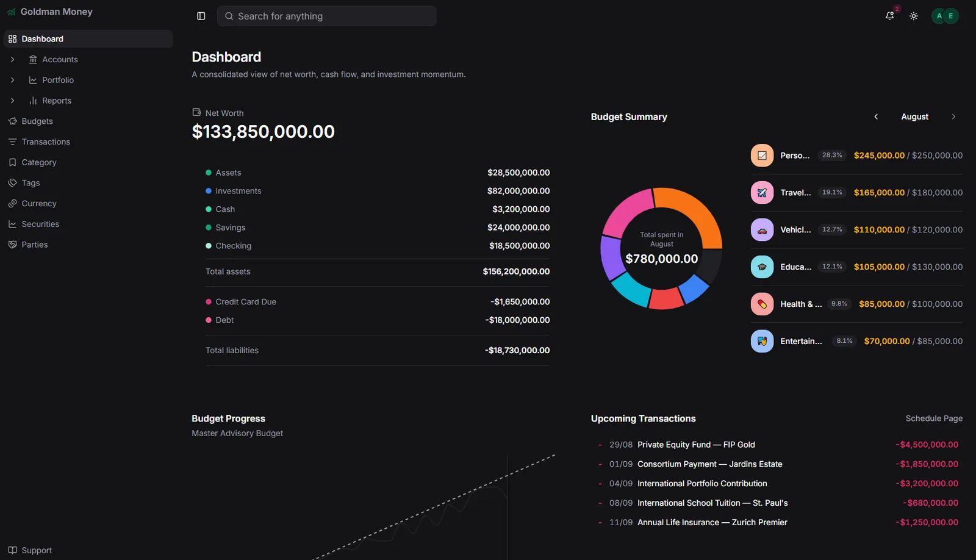
Task: Click the Health & wellness pill icon
Action: coord(762,304)
